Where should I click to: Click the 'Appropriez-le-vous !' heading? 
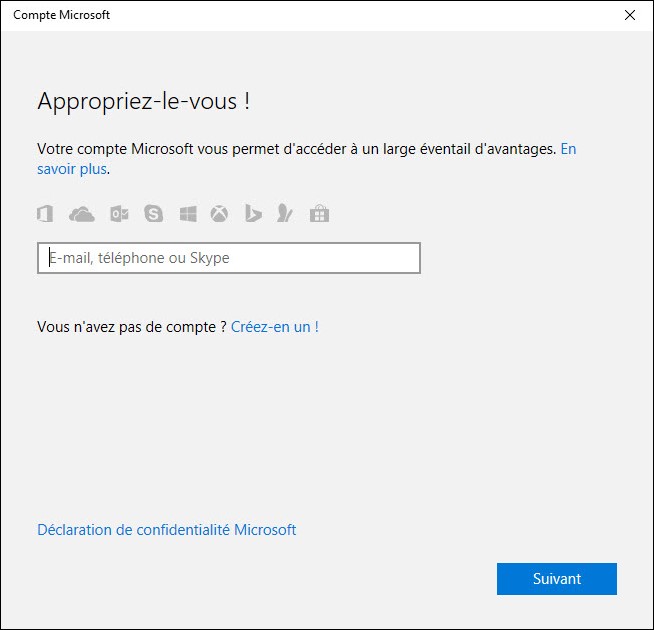pos(143,101)
